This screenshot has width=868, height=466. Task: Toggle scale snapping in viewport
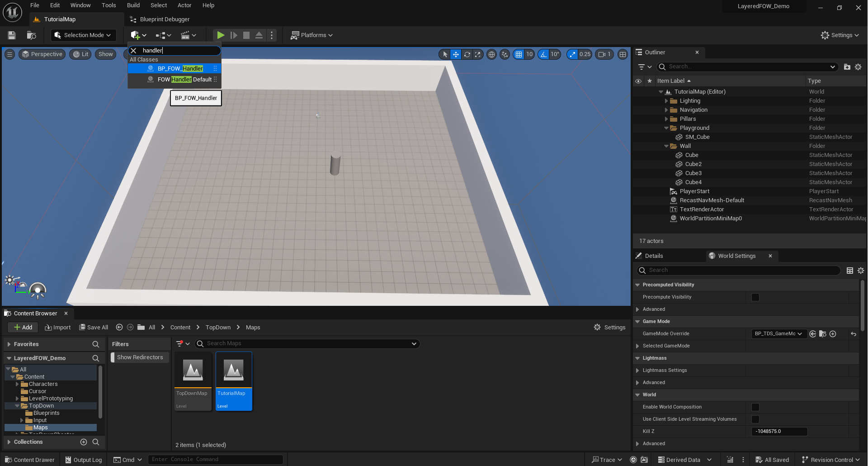(572, 54)
